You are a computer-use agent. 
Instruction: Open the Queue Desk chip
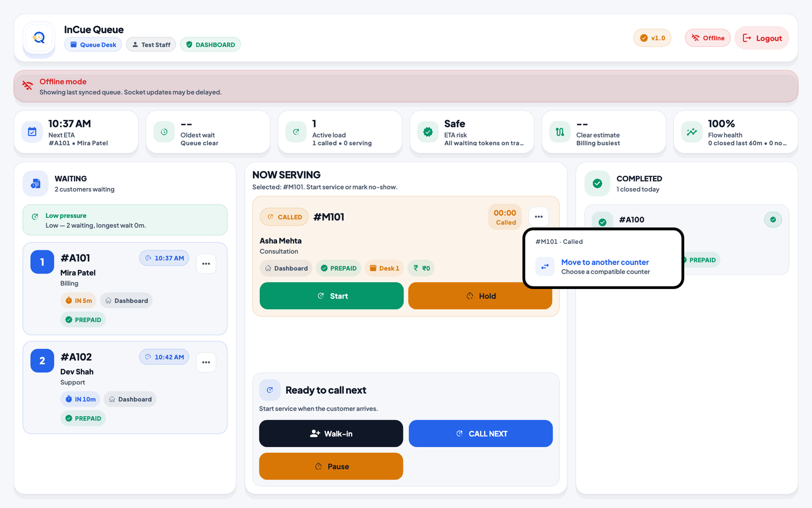click(x=93, y=45)
